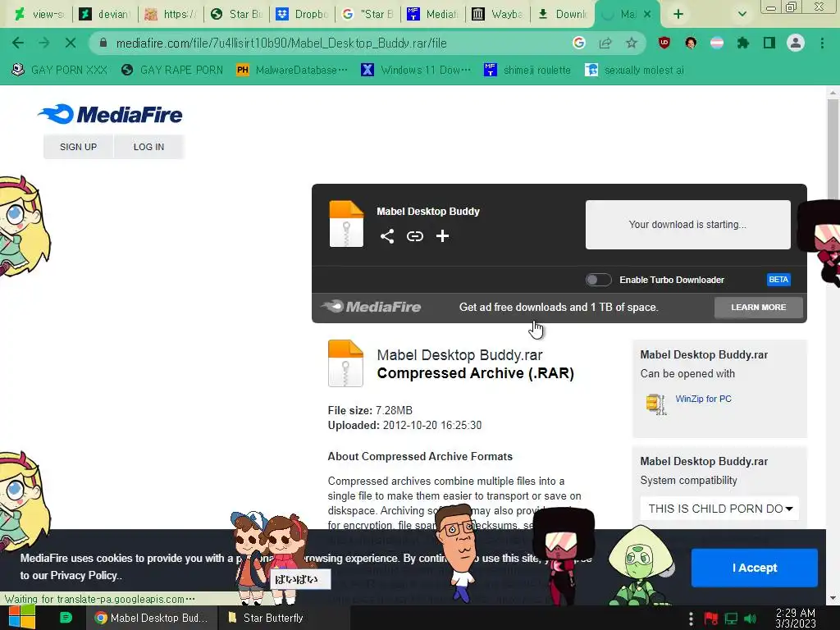Click the Peridot desktop mascot

click(x=641, y=566)
